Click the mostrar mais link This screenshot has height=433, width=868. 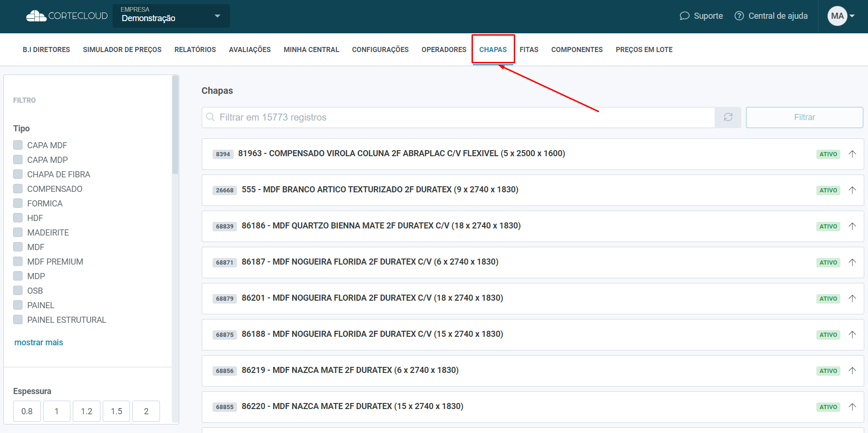click(x=38, y=342)
